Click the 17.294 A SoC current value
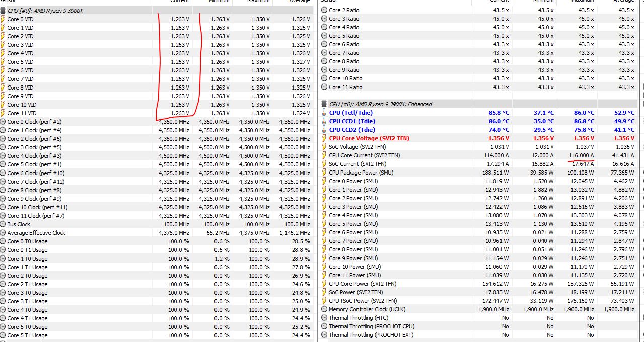 [497, 164]
